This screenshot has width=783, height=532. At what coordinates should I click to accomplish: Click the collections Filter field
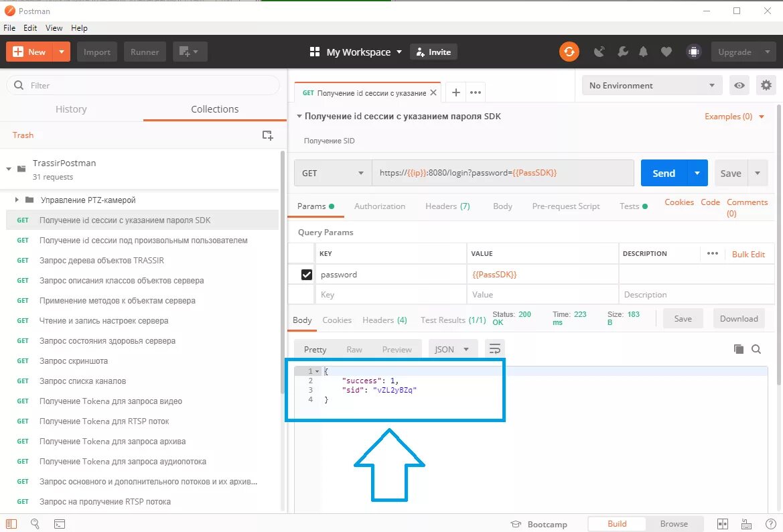coord(143,85)
